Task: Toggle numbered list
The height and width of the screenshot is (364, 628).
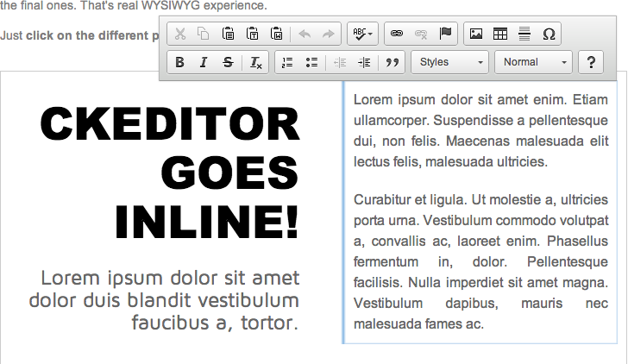Action: click(287, 62)
